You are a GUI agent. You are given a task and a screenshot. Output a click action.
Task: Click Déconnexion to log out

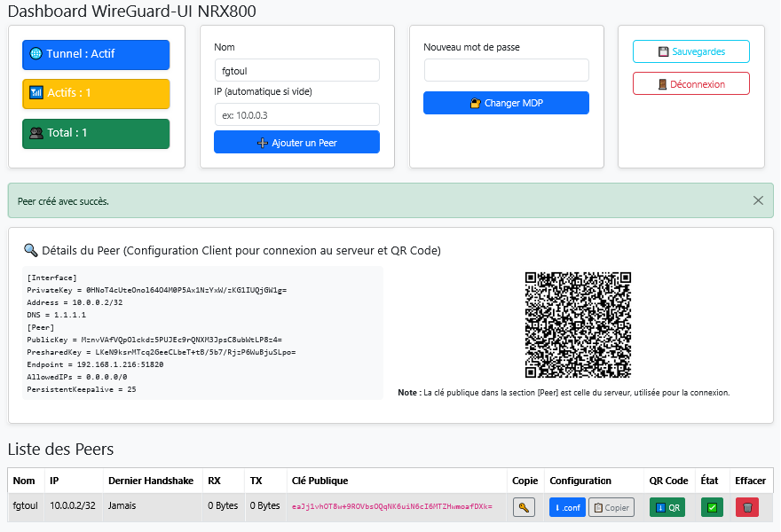coord(690,83)
